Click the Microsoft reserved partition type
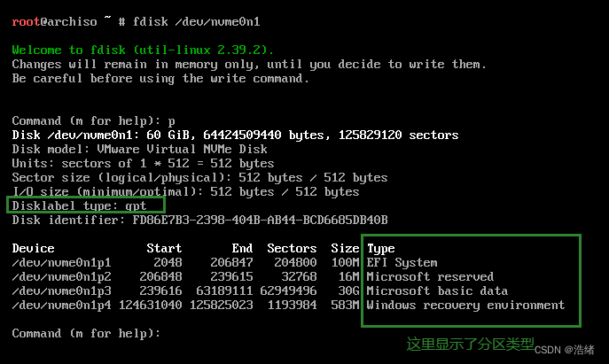Viewport: 609px width, 364px height. 431,276
